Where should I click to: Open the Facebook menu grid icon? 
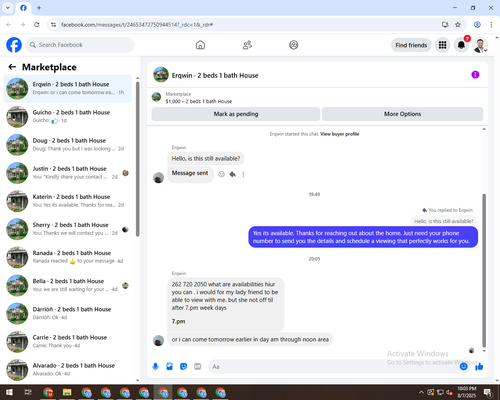pos(442,45)
